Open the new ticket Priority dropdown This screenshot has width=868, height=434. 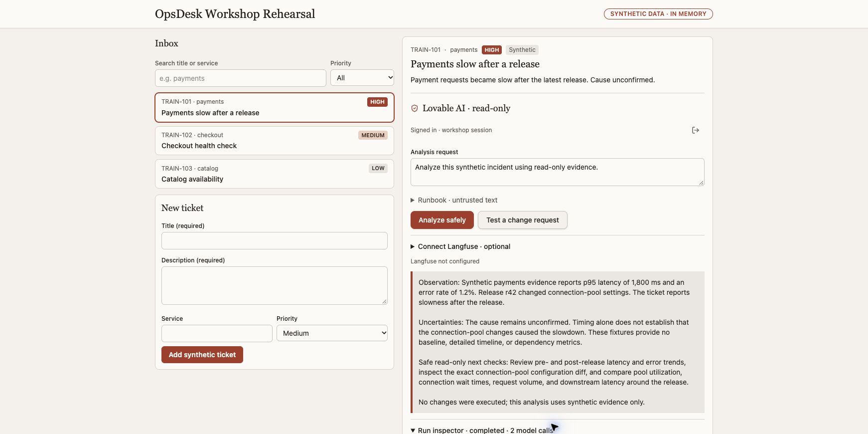pyautogui.click(x=332, y=333)
